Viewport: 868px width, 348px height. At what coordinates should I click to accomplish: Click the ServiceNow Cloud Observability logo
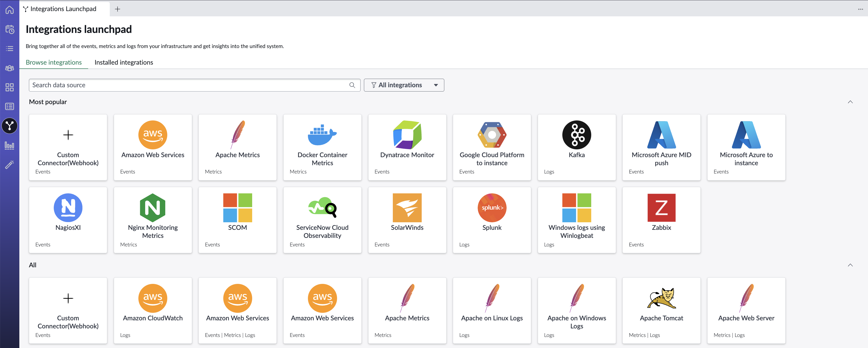pyautogui.click(x=322, y=208)
